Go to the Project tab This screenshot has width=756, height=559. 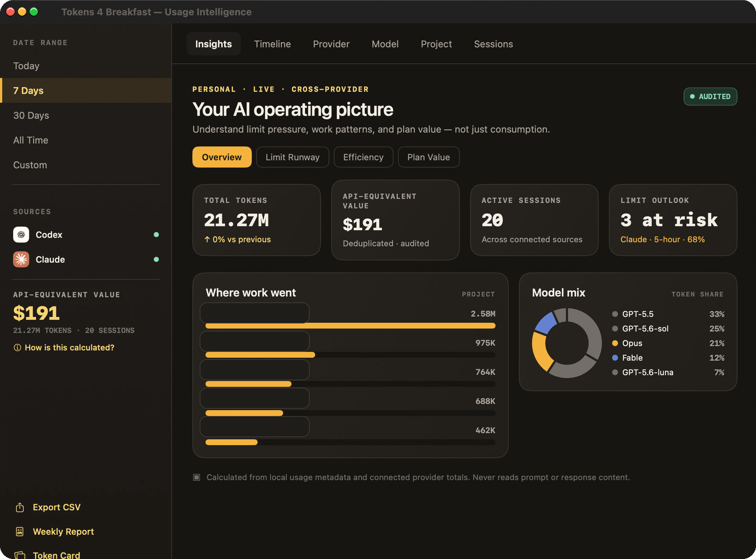coord(436,44)
